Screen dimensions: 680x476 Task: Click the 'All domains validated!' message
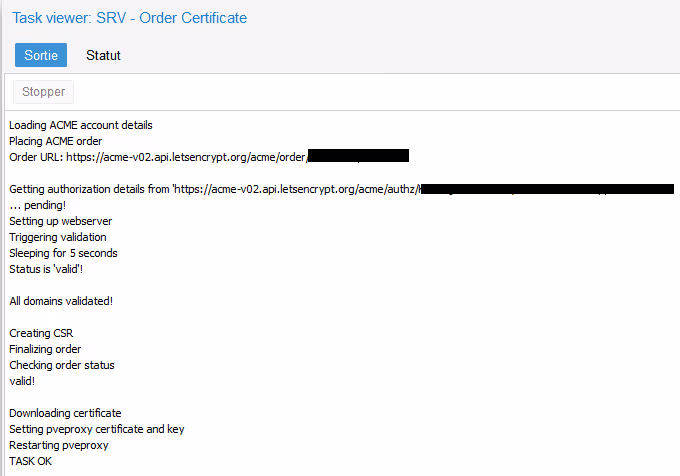(61, 301)
